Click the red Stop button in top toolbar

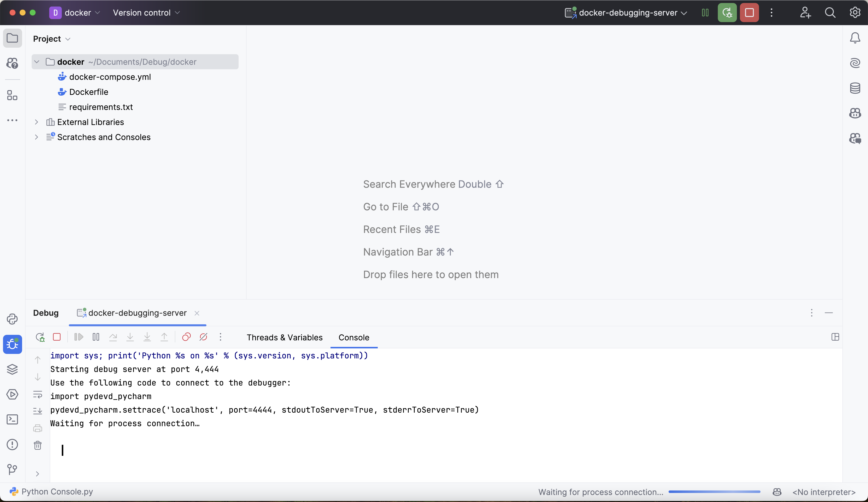(x=749, y=13)
